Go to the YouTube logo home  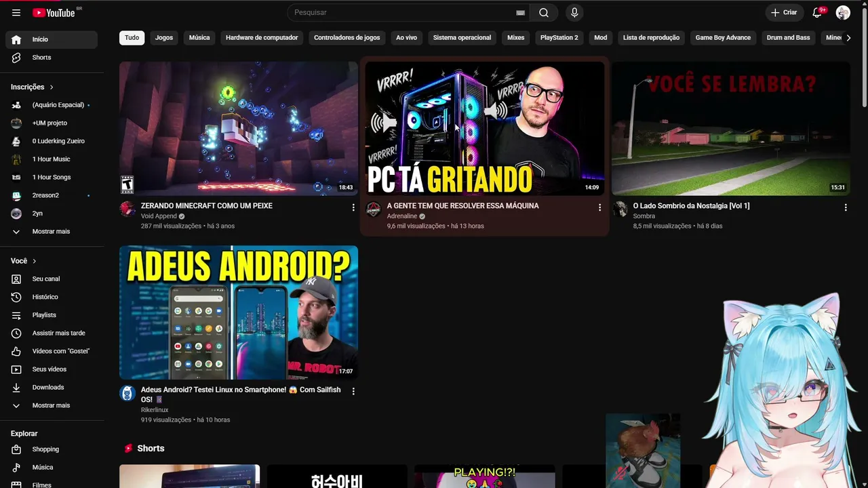coord(54,13)
